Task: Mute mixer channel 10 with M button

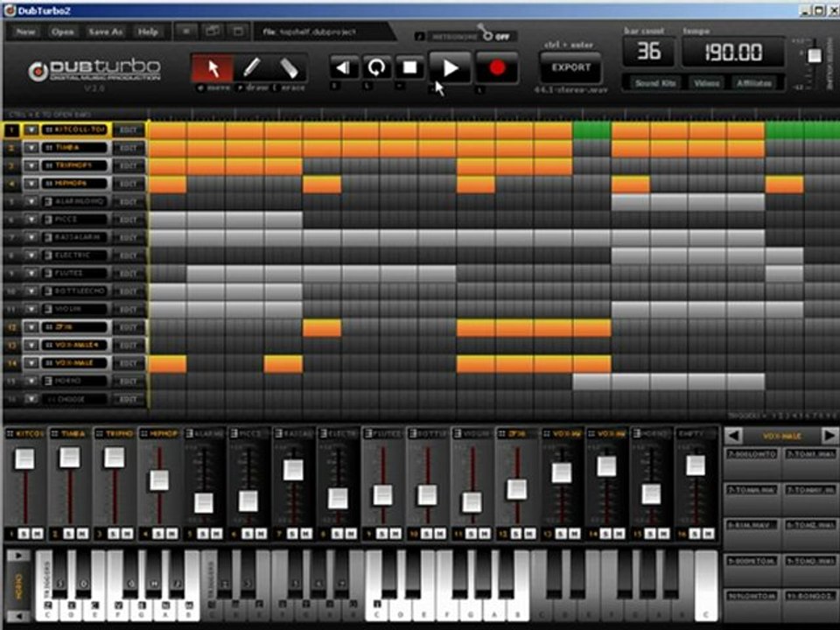Action: click(440, 534)
